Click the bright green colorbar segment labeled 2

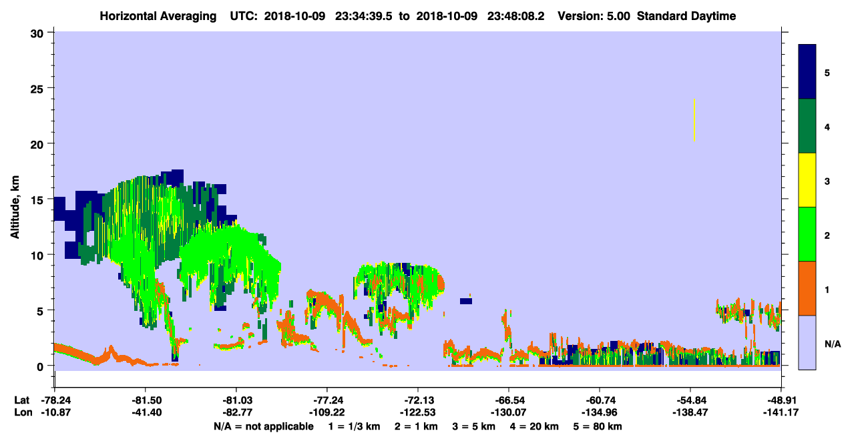[x=807, y=234]
